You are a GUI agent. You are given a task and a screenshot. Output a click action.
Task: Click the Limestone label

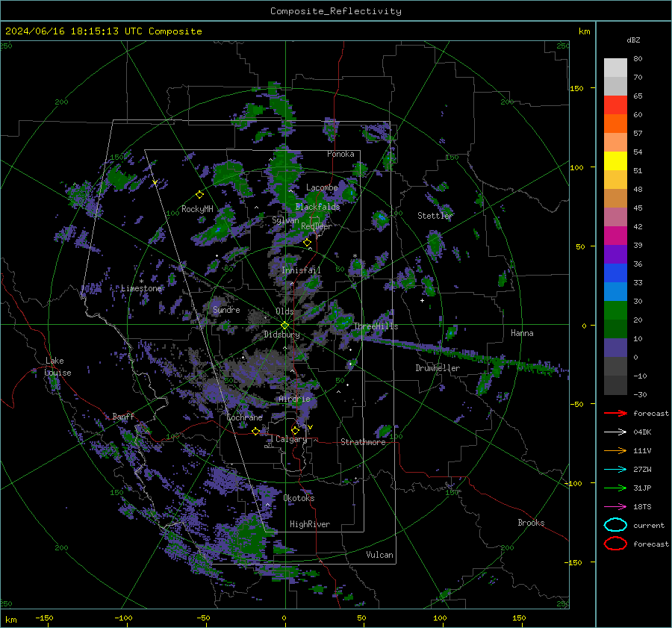141,288
